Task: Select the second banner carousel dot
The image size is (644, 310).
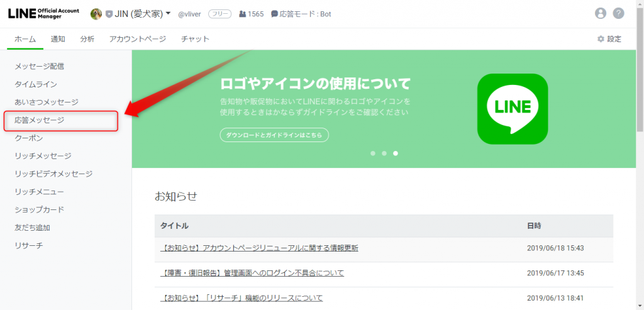Action: 384,153
